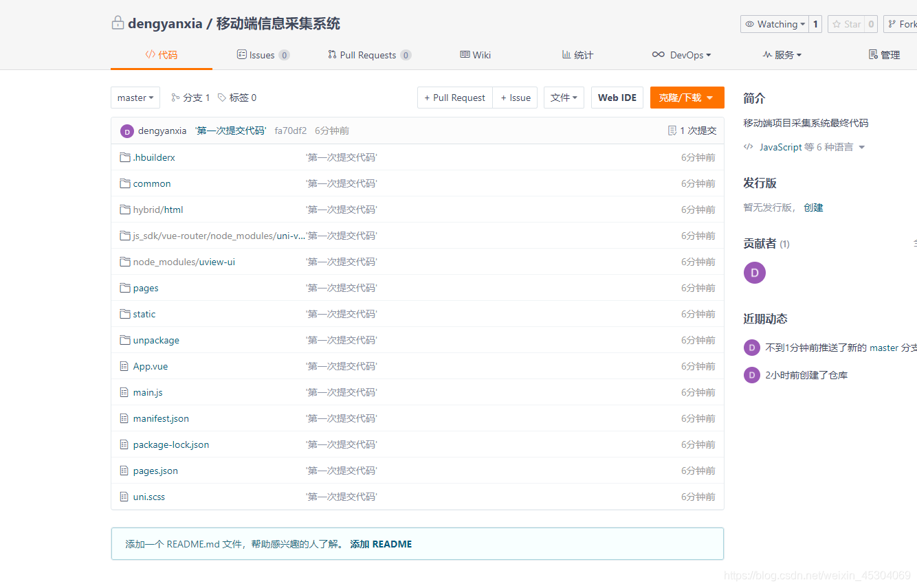Open the 服务 menu
Image resolution: width=917 pixels, height=588 pixels.
coord(782,55)
